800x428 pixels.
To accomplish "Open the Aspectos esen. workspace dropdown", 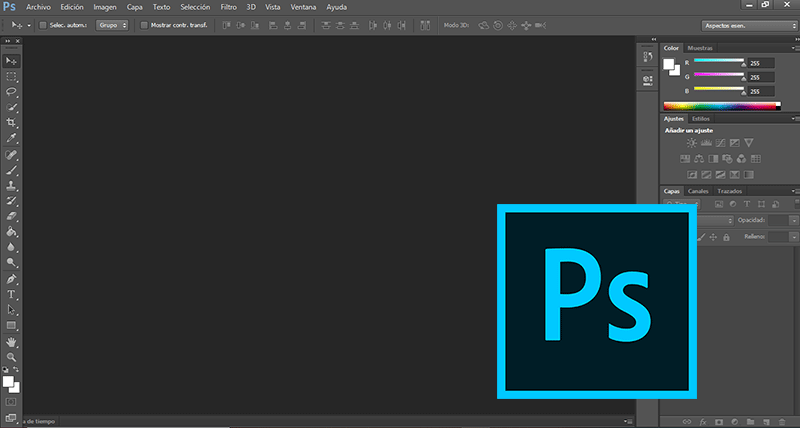I will tap(749, 26).
